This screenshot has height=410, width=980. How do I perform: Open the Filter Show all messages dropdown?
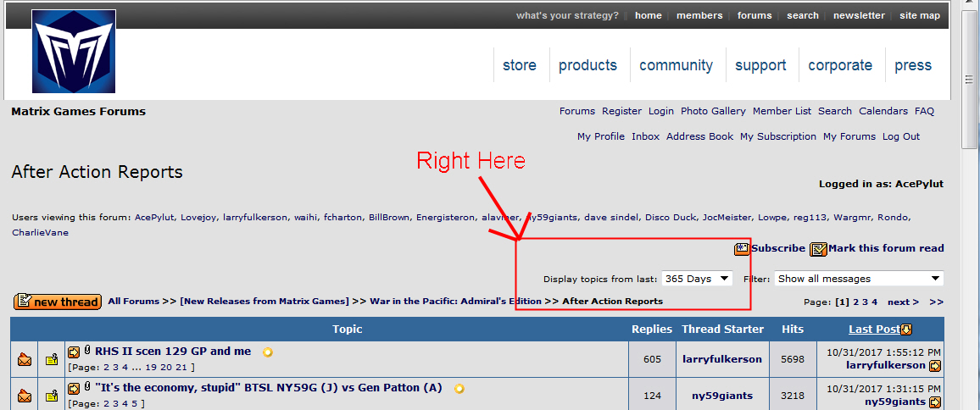[x=859, y=279]
